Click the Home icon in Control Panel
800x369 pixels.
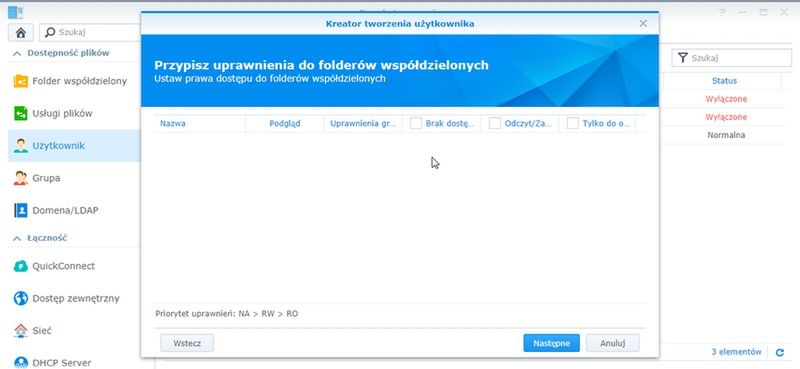pyautogui.click(x=21, y=33)
